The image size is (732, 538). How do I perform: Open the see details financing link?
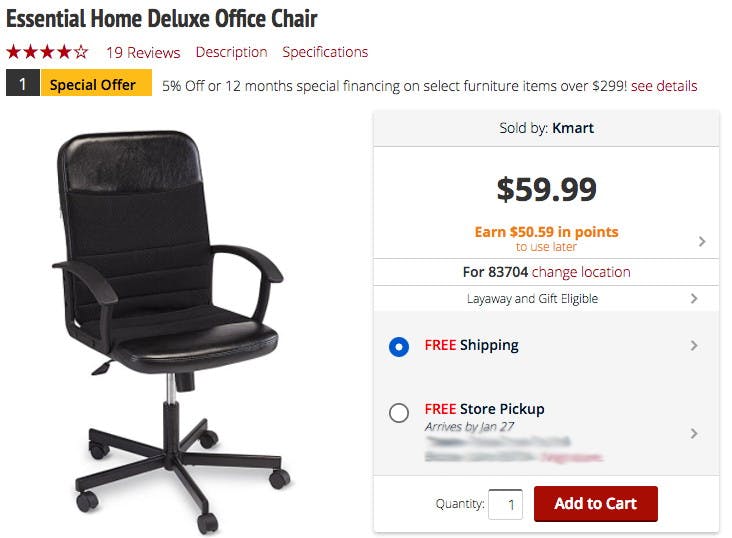tap(664, 86)
